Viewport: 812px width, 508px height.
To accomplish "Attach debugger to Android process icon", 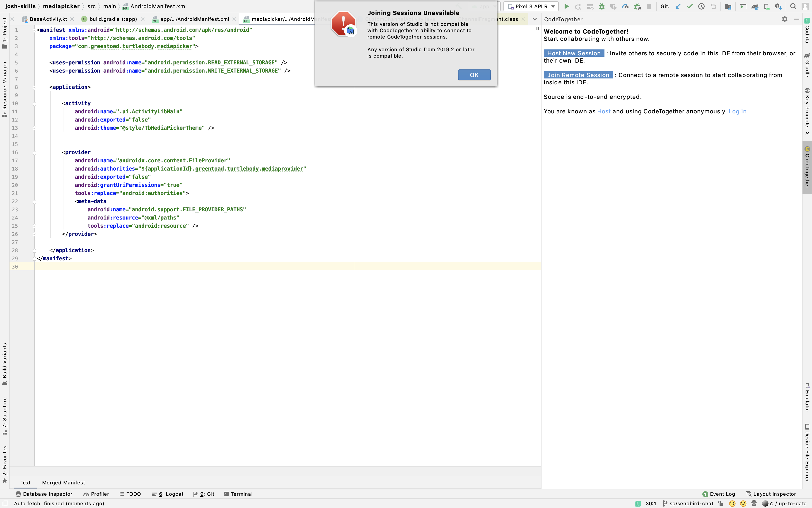I will tap(637, 6).
